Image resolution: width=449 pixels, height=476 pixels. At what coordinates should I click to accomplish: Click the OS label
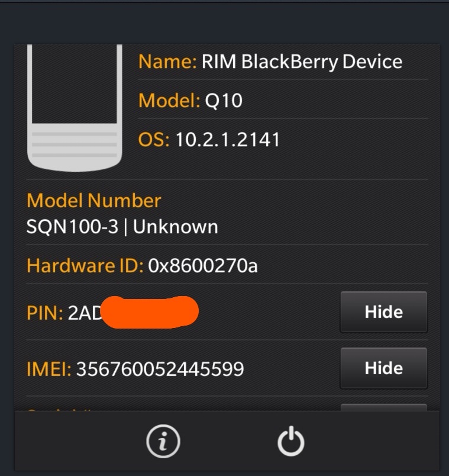point(154,140)
